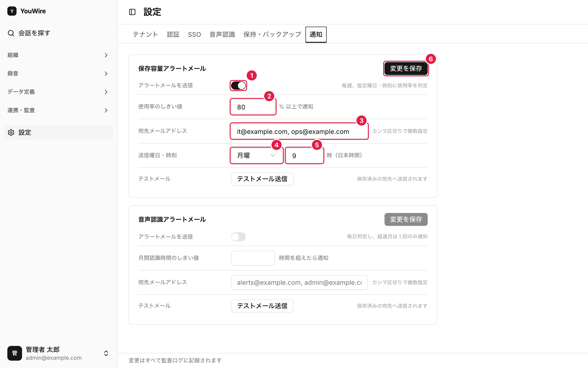Click the 毎日判定し、超過月は１回のみ通知 hint

[x=387, y=236]
